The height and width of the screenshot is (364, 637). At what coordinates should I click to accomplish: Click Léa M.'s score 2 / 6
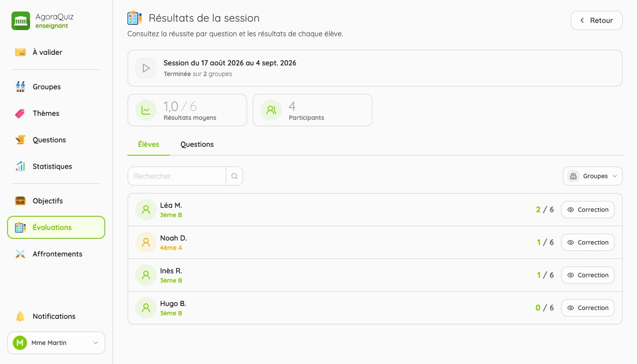point(545,210)
